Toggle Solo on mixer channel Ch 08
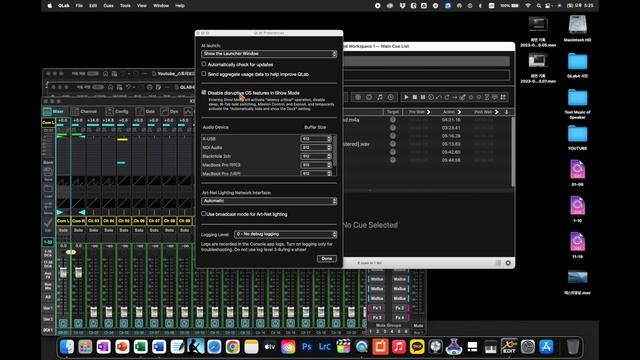The width and height of the screenshot is (640, 360). pyautogui.click(x=169, y=230)
